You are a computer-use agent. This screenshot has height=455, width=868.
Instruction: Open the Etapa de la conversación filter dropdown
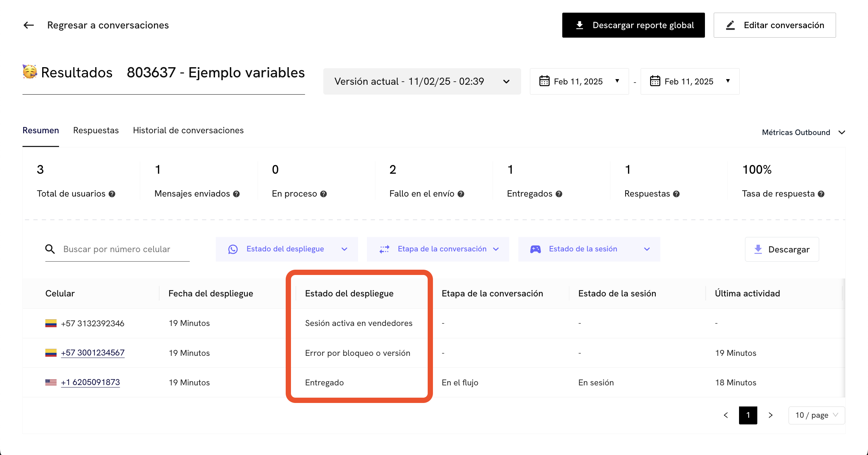click(438, 249)
